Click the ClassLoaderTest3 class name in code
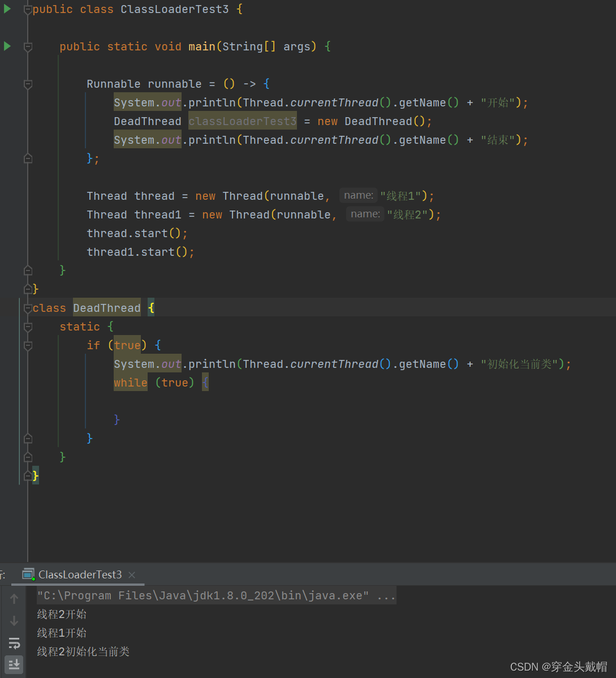 [x=174, y=9]
